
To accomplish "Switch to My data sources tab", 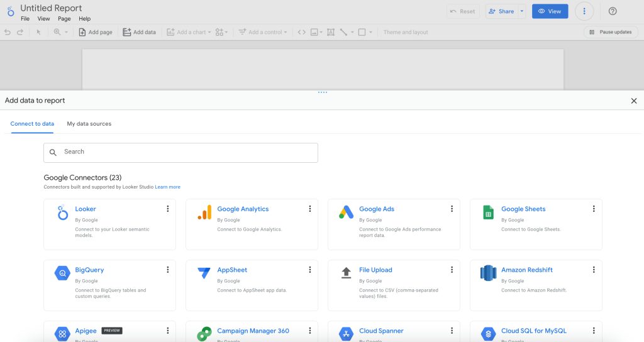I will 89,124.
